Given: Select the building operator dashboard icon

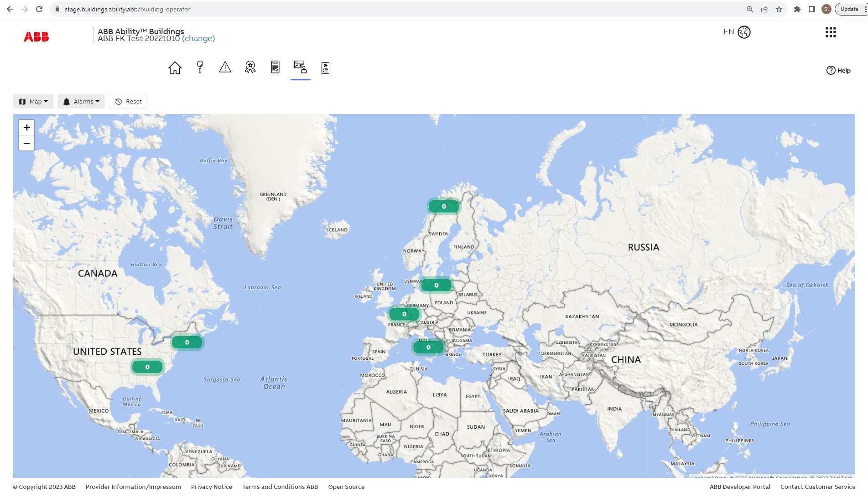Looking at the screenshot, I should pos(300,67).
